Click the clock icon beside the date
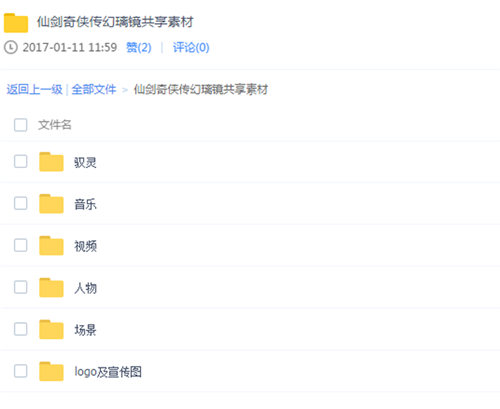Image resolution: width=500 pixels, height=409 pixels. (11, 47)
